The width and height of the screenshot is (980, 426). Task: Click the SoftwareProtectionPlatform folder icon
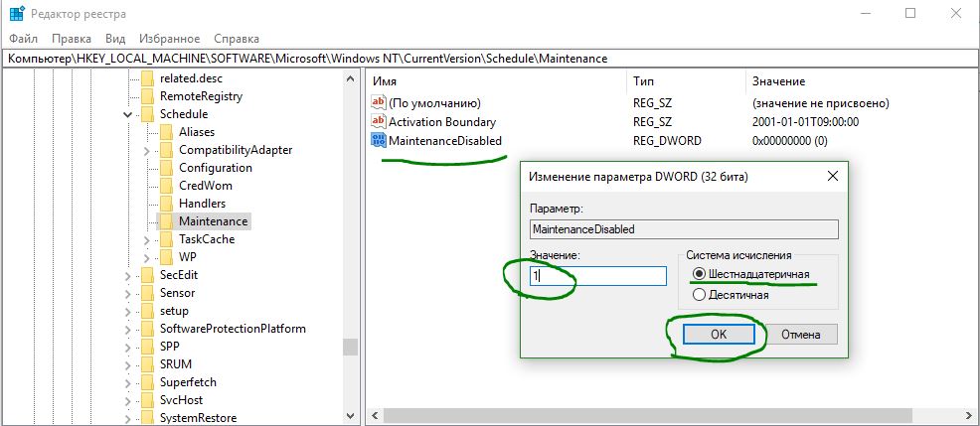(147, 328)
